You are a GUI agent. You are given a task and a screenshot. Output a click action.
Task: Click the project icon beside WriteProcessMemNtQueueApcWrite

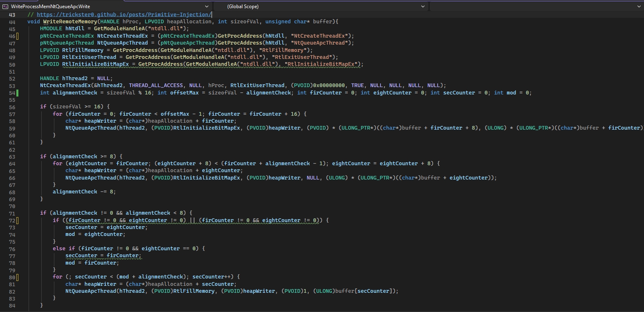click(5, 7)
